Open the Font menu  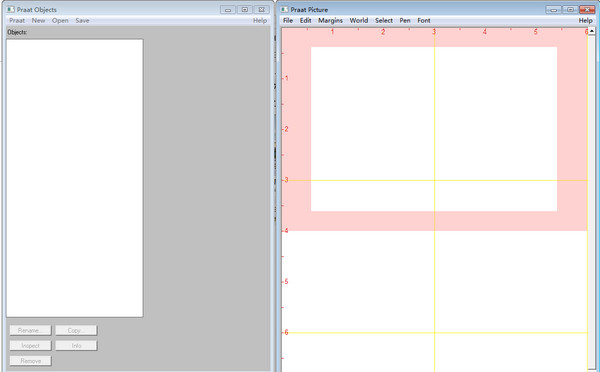click(424, 21)
